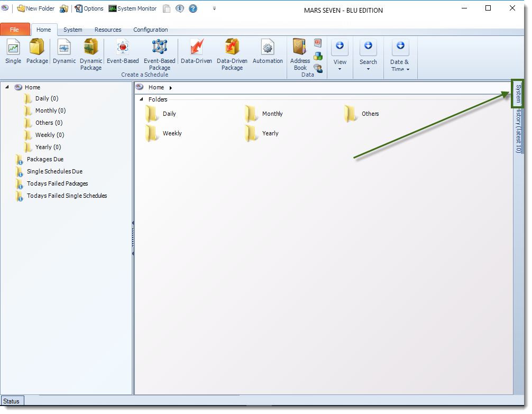Viewport: 532px width, 414px height.
Task: Create a Dynamic schedule
Action: tap(64, 51)
